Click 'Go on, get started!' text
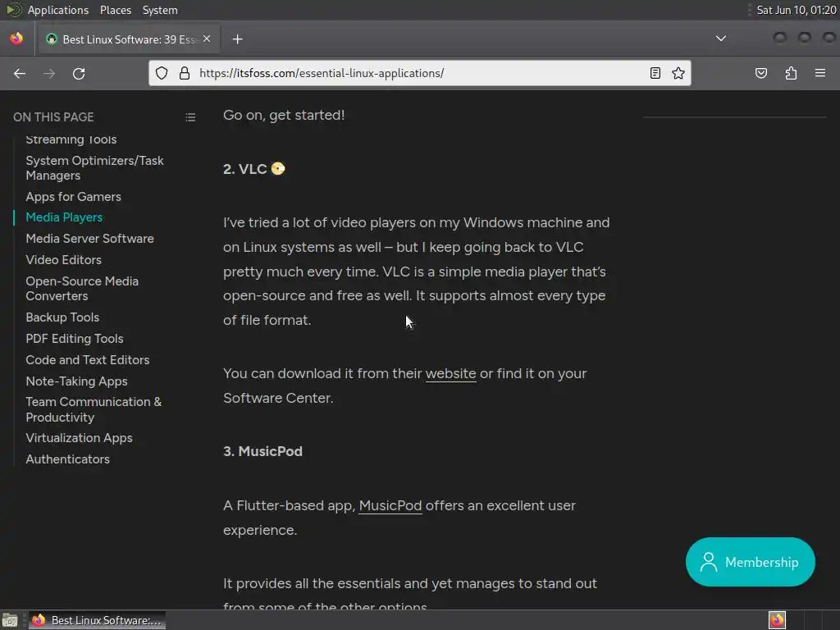This screenshot has height=630, width=840. (x=284, y=115)
